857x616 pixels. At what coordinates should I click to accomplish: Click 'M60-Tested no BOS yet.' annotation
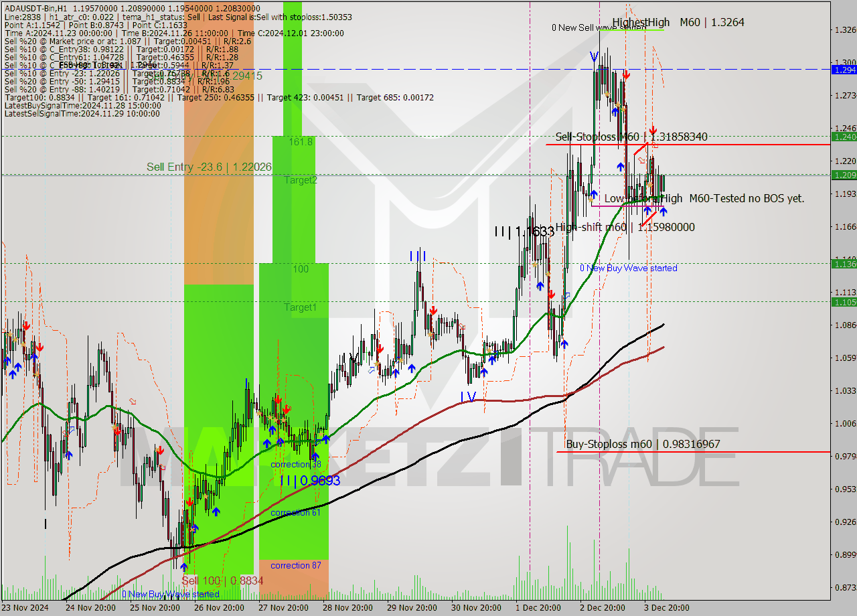(747, 198)
